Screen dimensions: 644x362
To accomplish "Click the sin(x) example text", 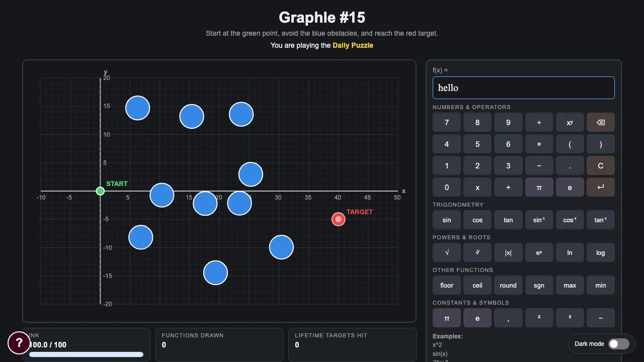I will pyautogui.click(x=441, y=353).
